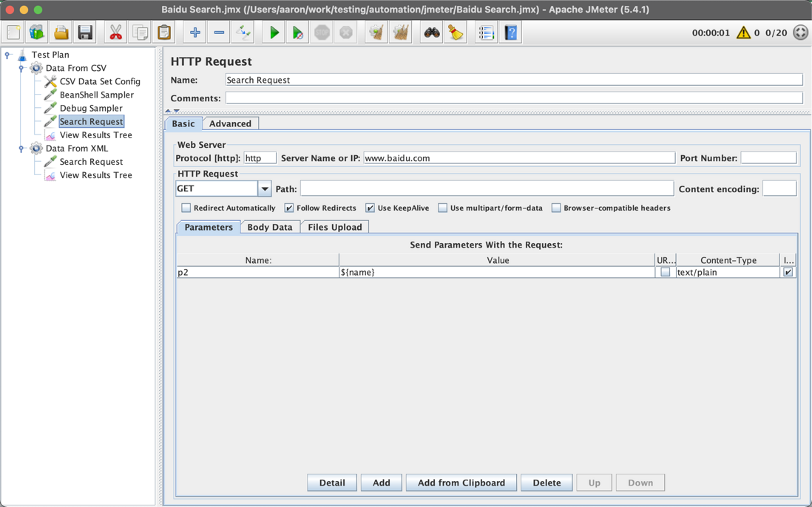Click the Open file folder icon

(61, 33)
